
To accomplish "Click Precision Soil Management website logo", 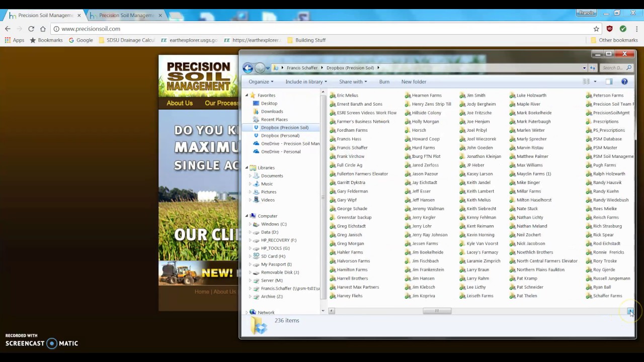I will [x=198, y=76].
